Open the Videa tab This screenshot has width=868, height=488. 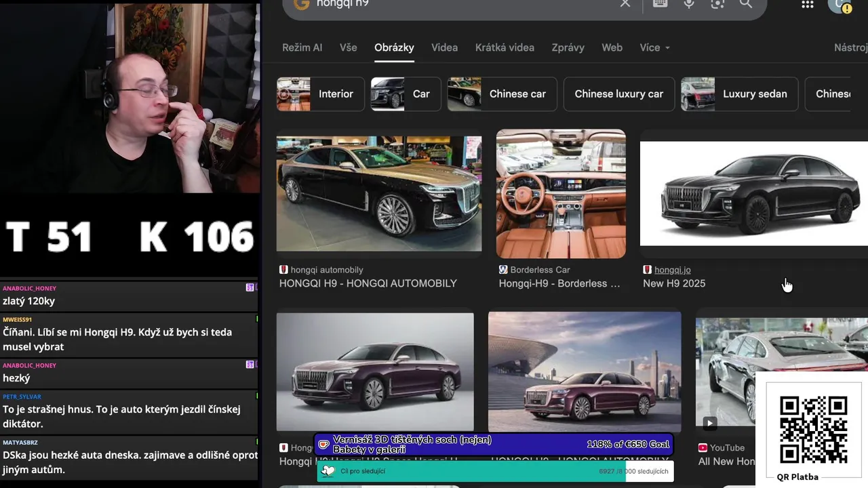tap(444, 47)
